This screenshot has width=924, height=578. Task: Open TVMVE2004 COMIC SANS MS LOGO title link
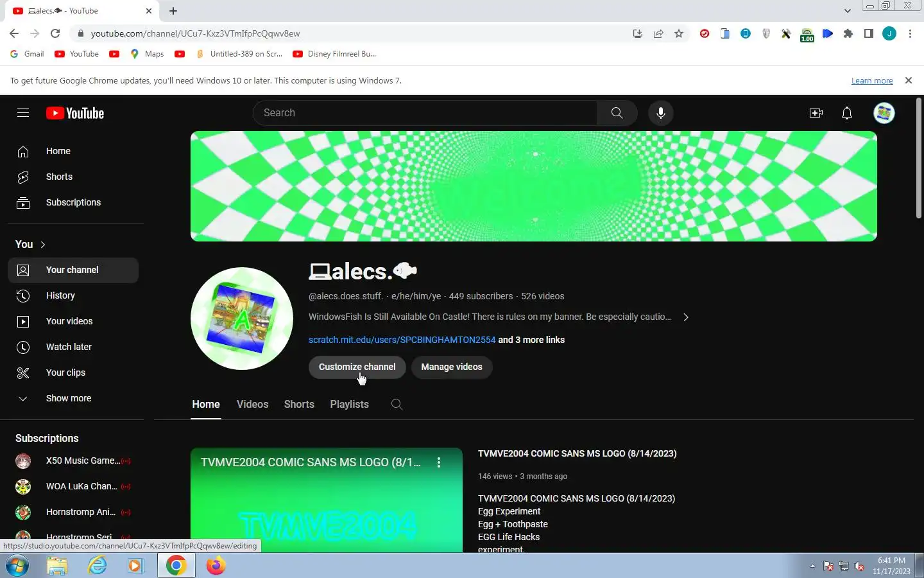coord(577,453)
